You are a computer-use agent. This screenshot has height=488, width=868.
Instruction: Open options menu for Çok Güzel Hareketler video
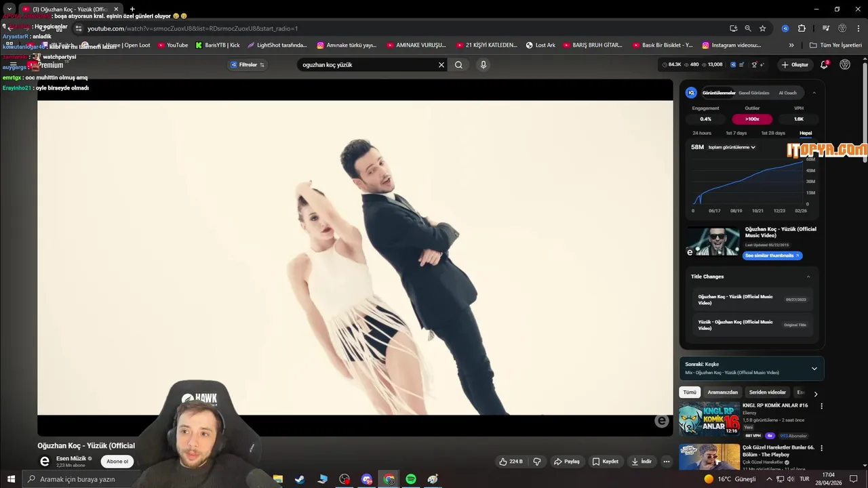tap(821, 448)
